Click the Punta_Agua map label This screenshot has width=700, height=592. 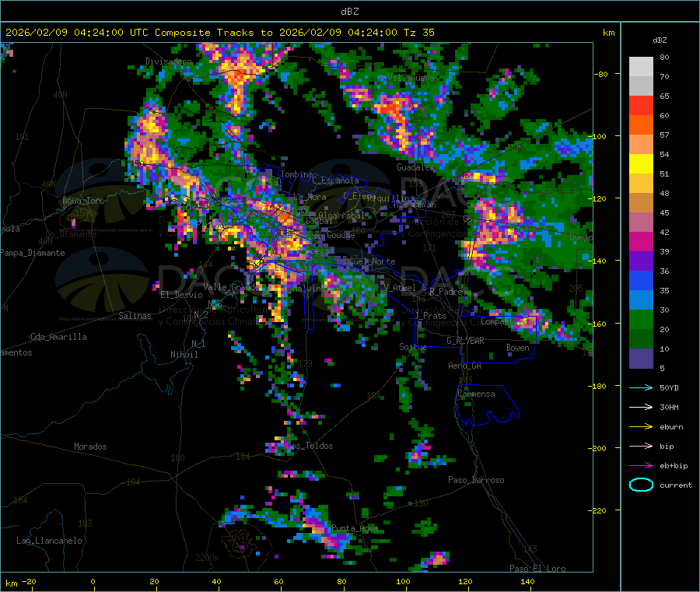[x=355, y=528]
